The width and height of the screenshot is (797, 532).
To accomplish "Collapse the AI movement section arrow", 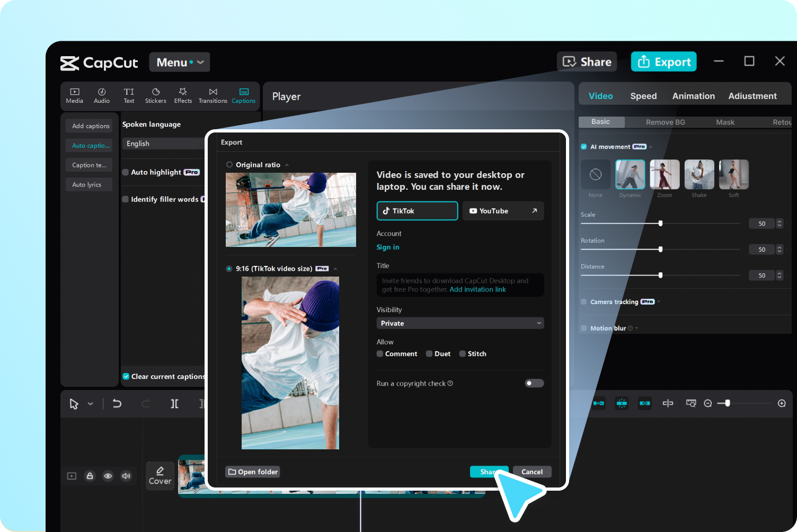I will pos(651,147).
